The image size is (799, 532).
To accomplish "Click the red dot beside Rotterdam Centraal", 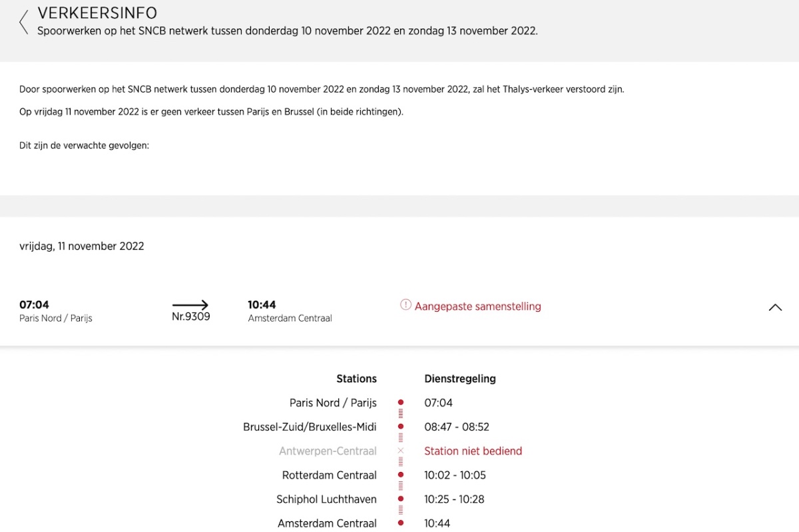I will pyautogui.click(x=401, y=475).
